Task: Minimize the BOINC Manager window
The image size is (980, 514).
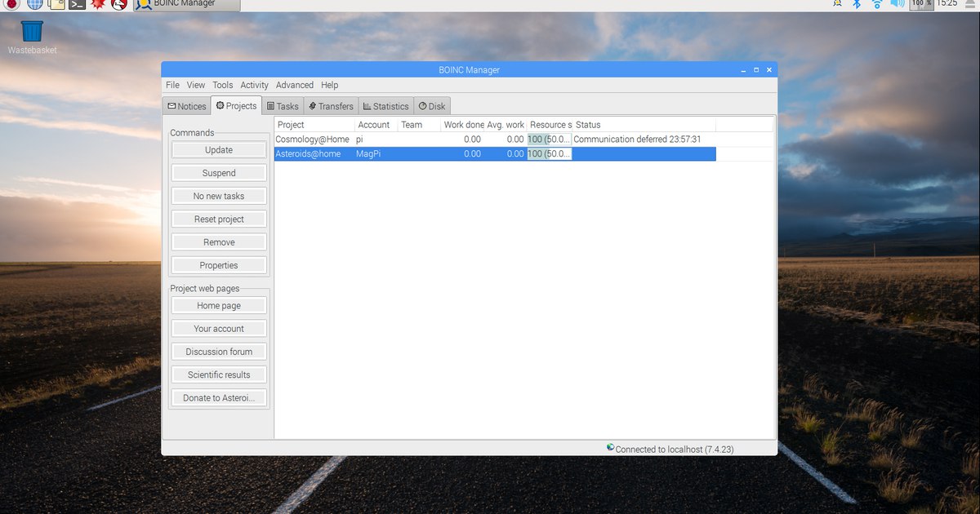Action: click(743, 70)
